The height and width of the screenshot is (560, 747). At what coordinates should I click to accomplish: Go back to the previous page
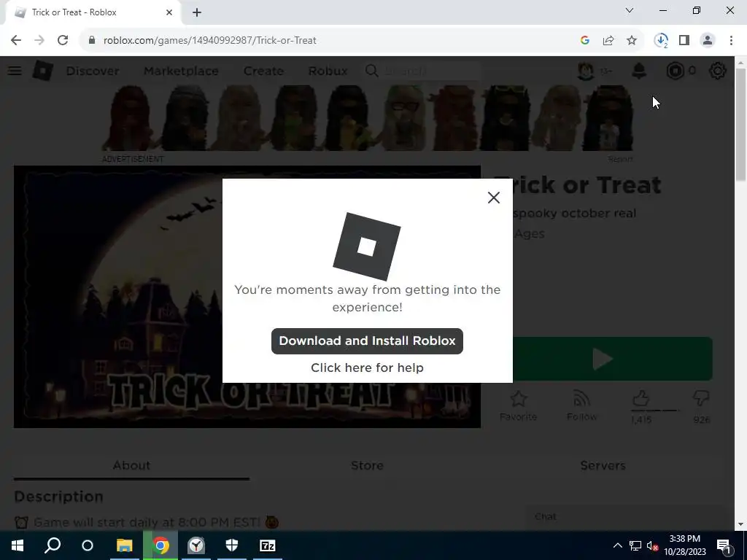tap(16, 41)
